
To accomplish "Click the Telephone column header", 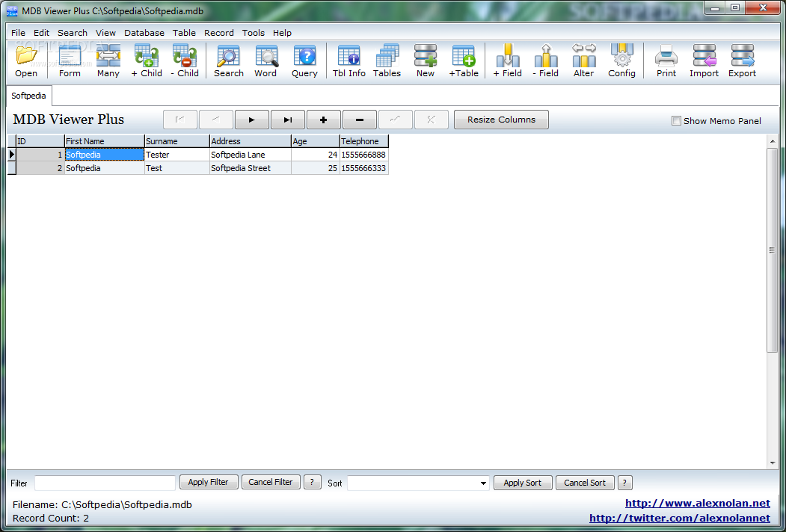I will click(364, 141).
